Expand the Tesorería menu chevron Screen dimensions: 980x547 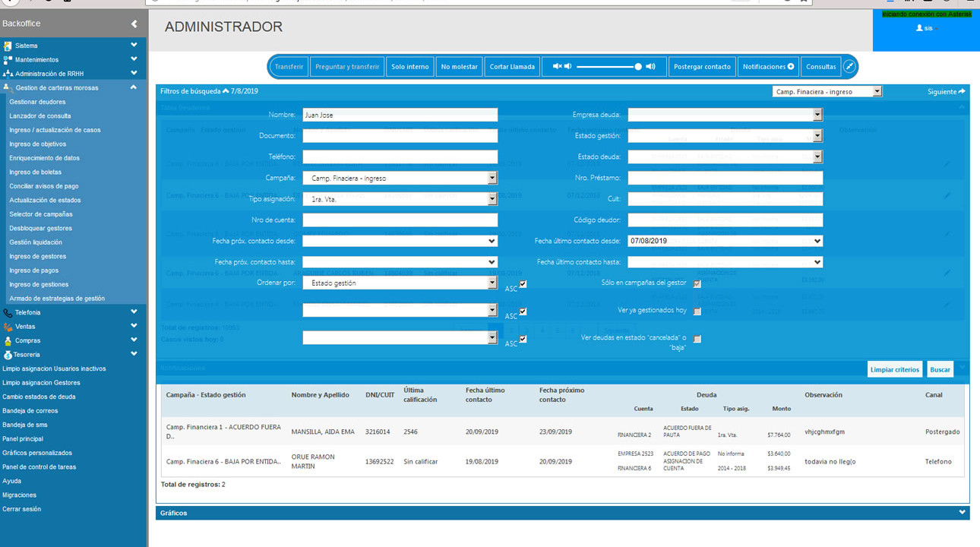point(134,354)
